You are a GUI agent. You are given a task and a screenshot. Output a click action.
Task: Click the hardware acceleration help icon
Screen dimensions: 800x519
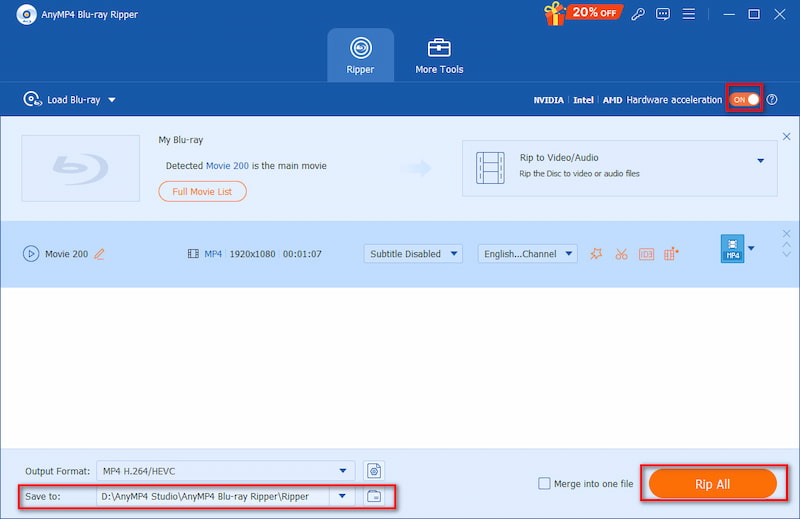(772, 100)
